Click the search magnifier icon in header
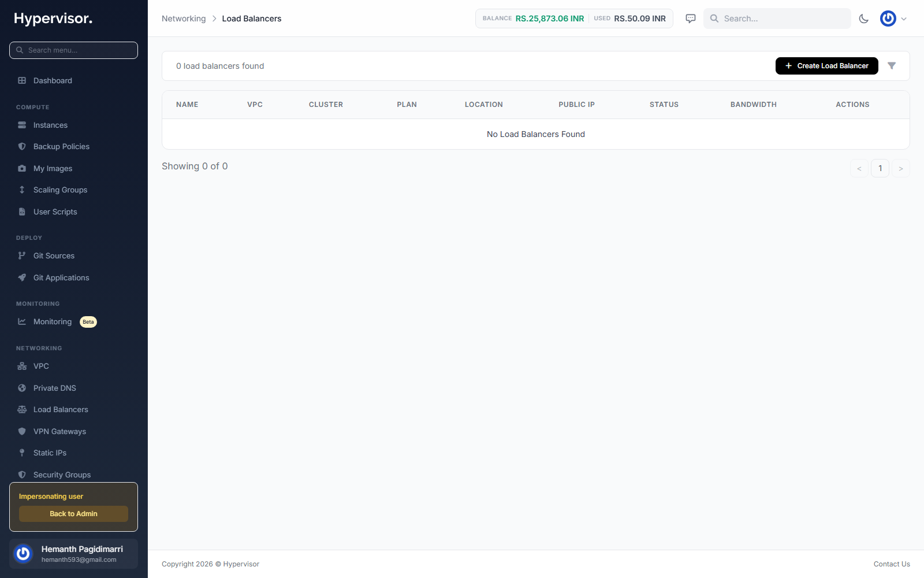Screen dimensions: 924x578 714,18
